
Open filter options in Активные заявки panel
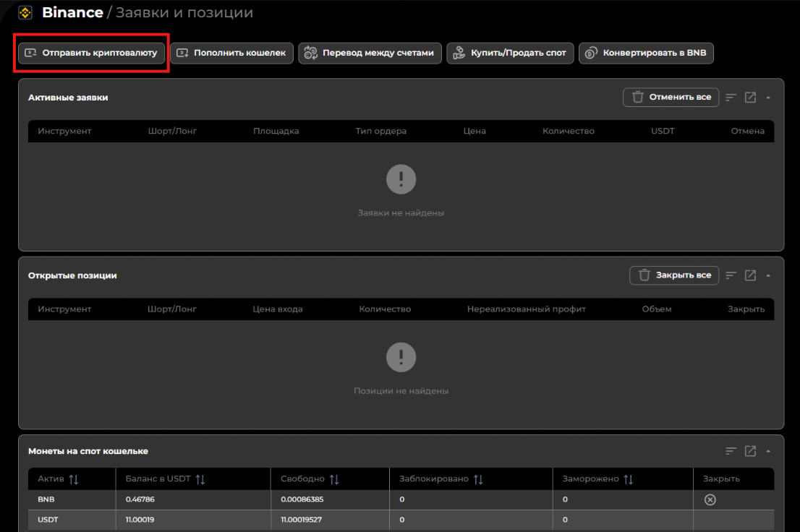pyautogui.click(x=731, y=97)
